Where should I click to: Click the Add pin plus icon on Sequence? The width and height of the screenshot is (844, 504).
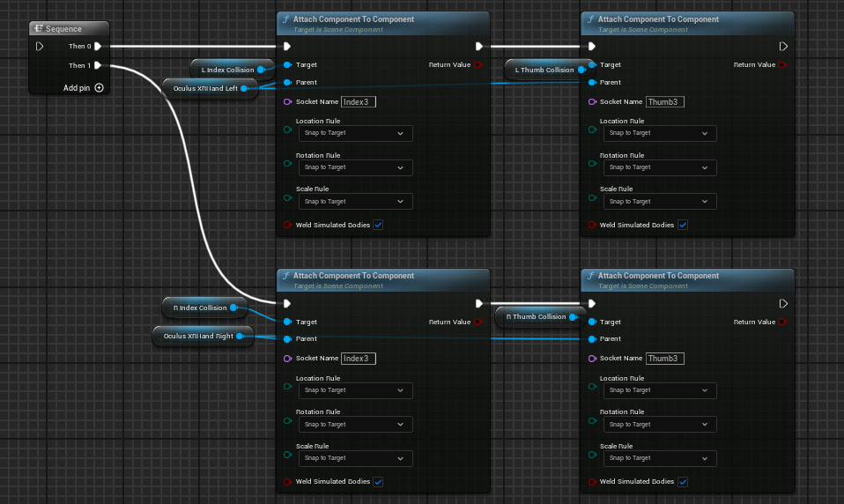99,88
